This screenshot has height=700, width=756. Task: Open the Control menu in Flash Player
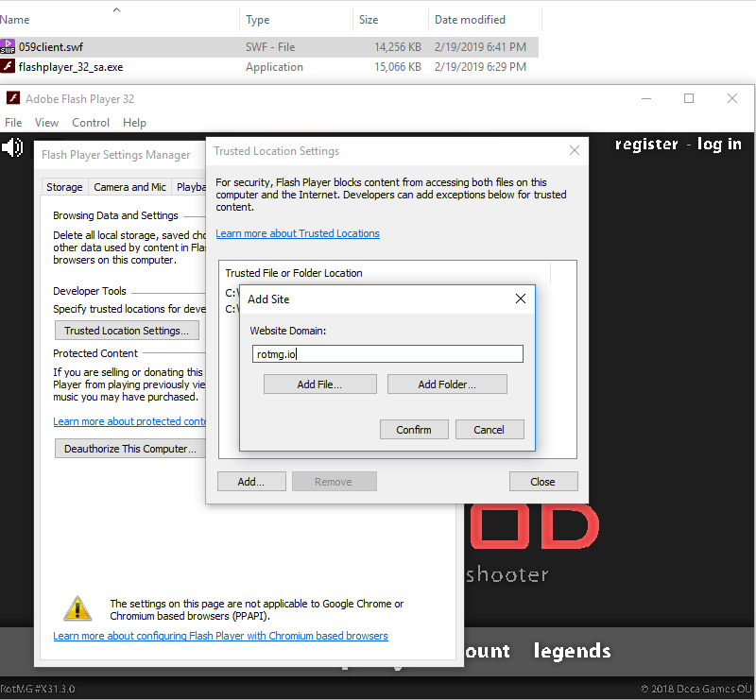coord(91,123)
